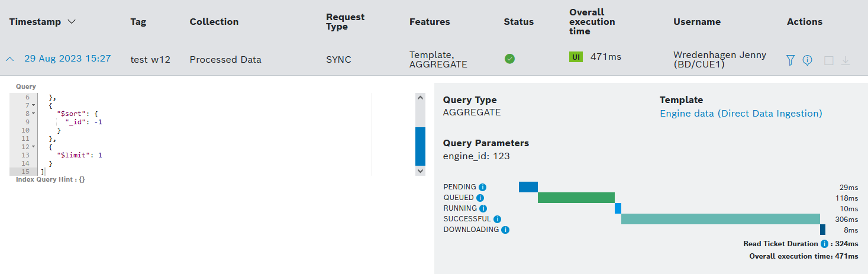Collapse the 29 Aug 2023 row chevron

(10, 59)
